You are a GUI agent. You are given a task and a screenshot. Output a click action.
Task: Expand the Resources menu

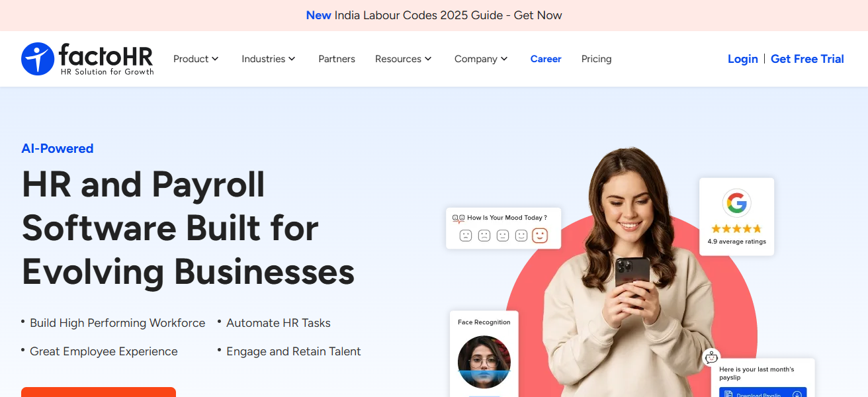(404, 59)
